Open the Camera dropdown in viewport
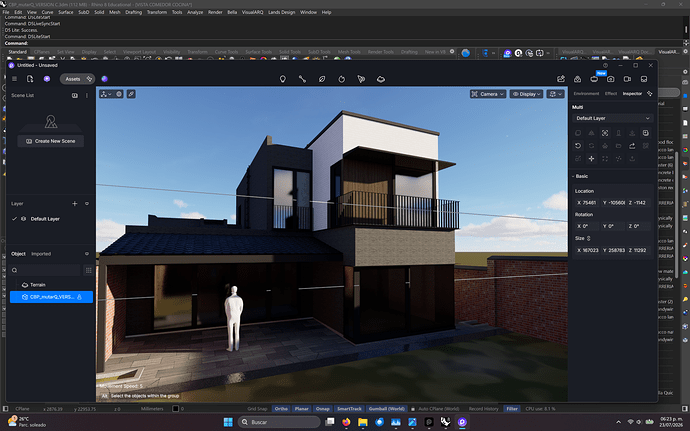The image size is (690, 431). 488,94
